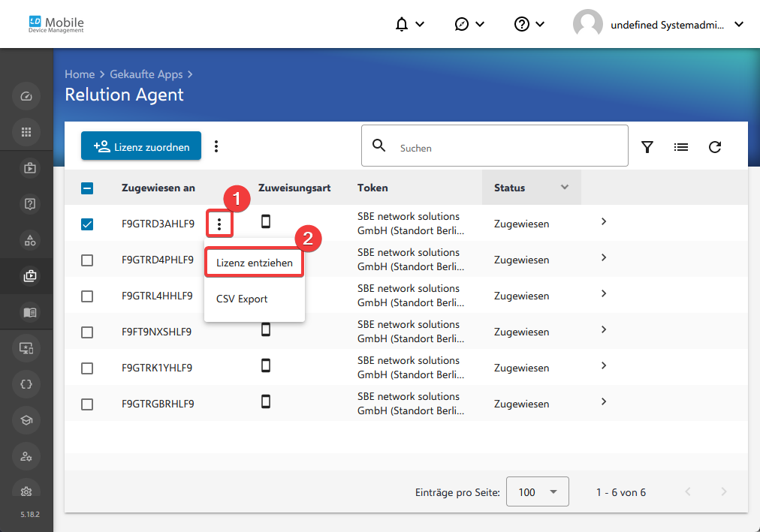Sort by Zugewiesen an column header
The height and width of the screenshot is (532, 760).
coord(158,188)
